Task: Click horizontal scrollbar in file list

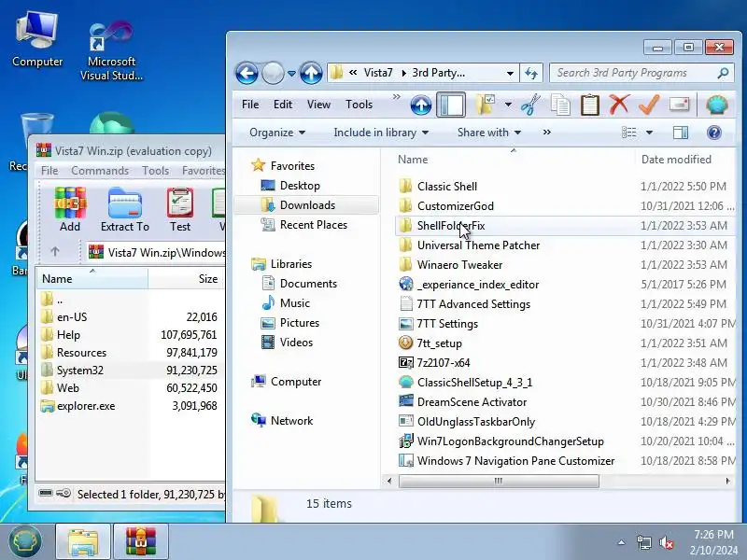Action: click(499, 481)
